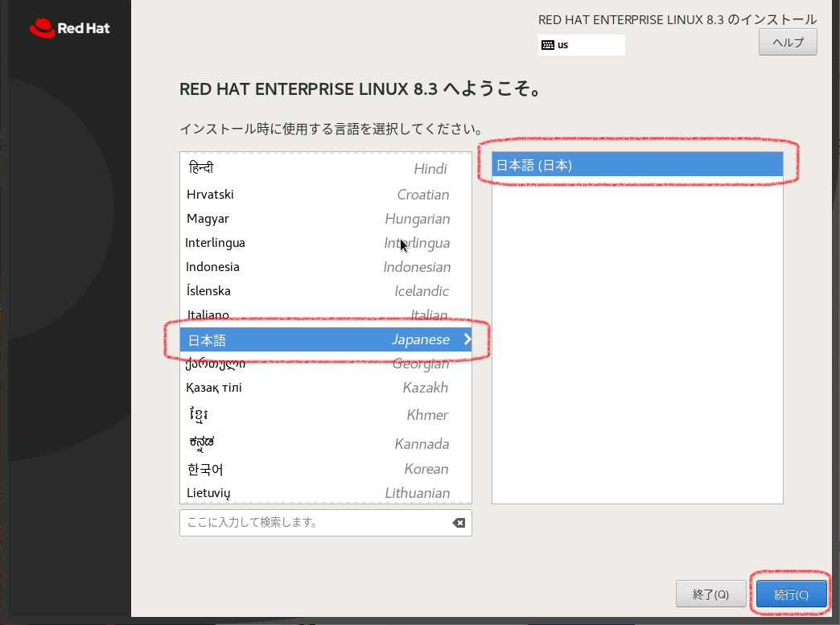840x625 pixels.
Task: Select the 日本語 (日本) locale entry
Action: 637,164
